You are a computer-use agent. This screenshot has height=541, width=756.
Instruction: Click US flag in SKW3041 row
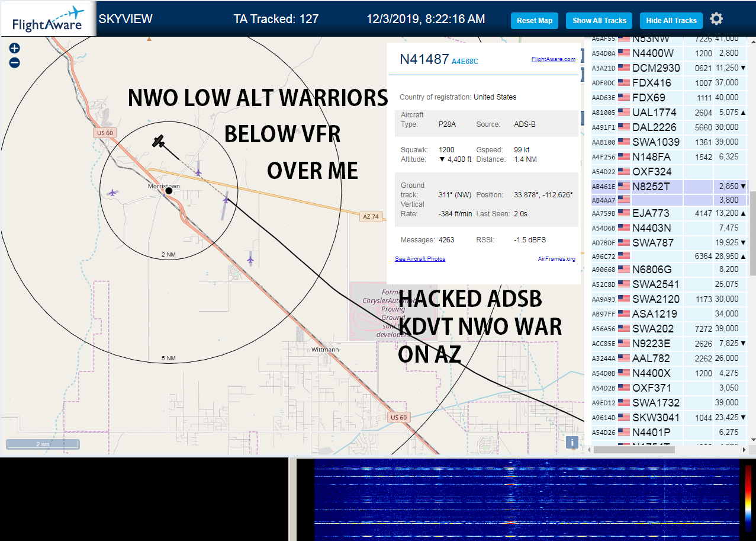[624, 418]
